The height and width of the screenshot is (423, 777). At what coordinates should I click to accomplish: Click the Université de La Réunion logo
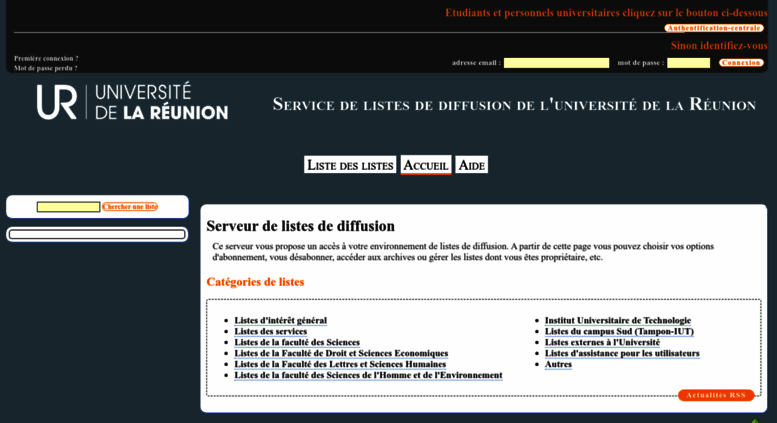point(132,102)
